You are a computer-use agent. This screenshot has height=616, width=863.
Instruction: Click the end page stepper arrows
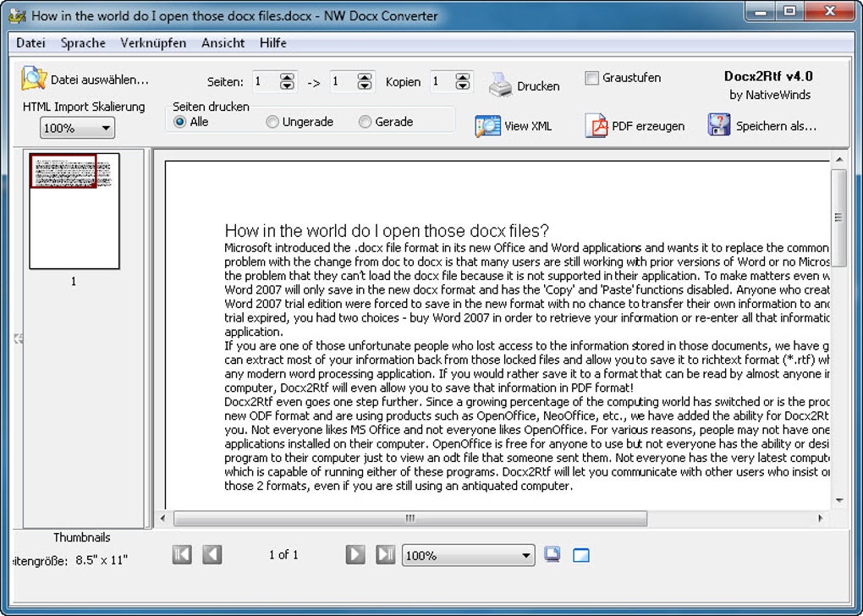tap(365, 82)
